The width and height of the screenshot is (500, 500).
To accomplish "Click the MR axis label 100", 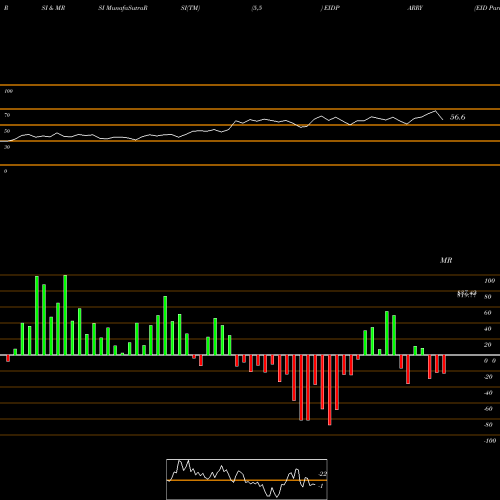I will pyautogui.click(x=489, y=281).
